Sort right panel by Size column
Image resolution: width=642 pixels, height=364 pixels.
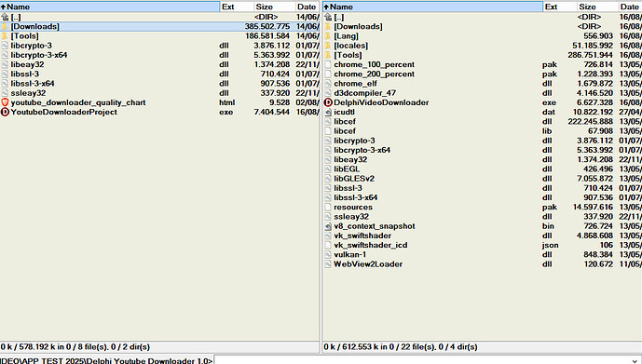pyautogui.click(x=597, y=7)
